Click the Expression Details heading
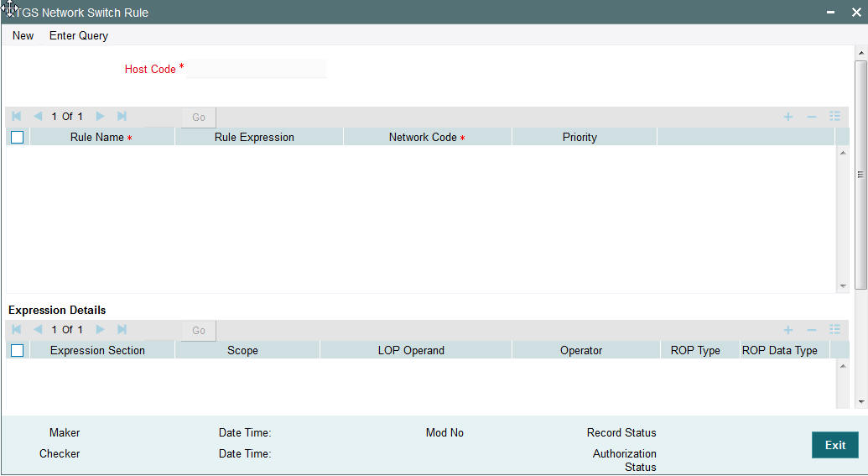 57,310
